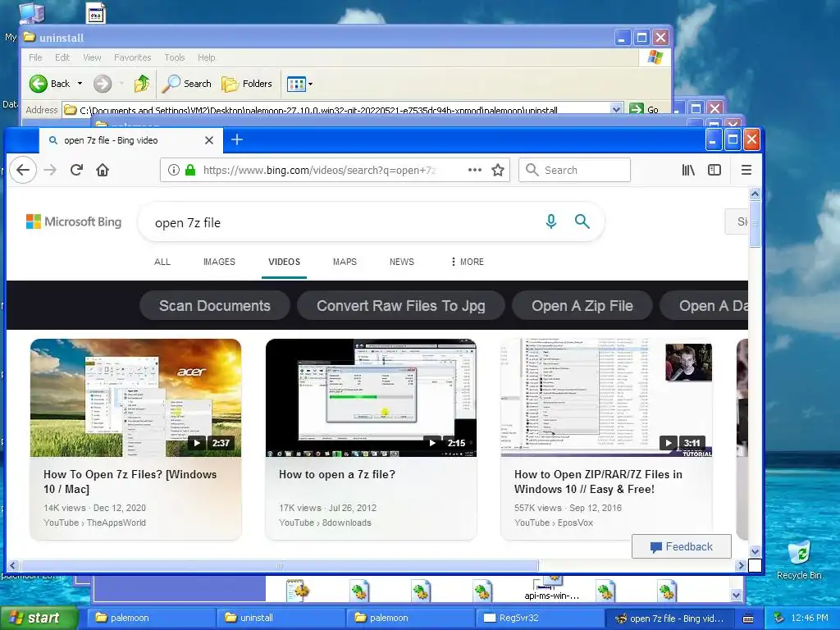Toggle Folders pane in uninstall window
The image size is (840, 630).
pyautogui.click(x=247, y=84)
